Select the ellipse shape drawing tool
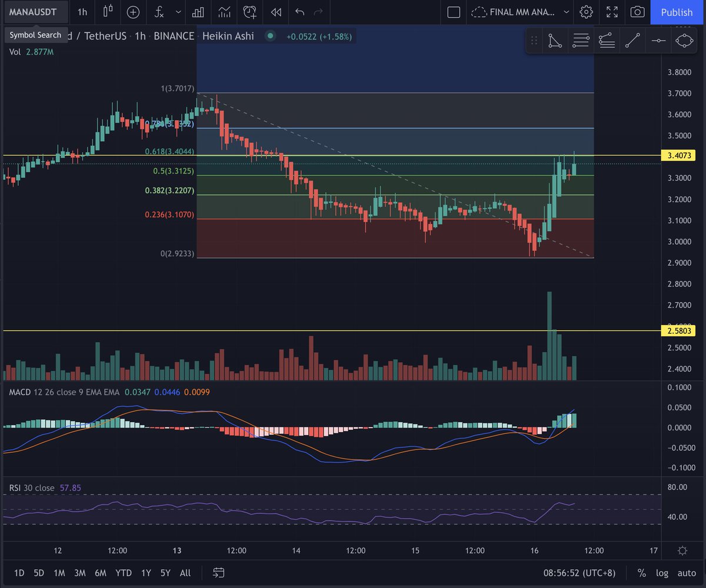Screen dimensions: 706x588 [684, 41]
